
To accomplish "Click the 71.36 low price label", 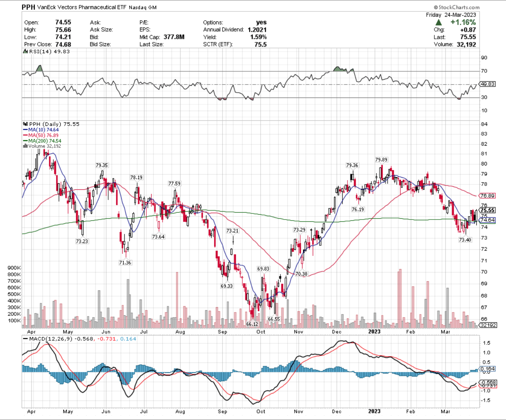I will coord(125,263).
